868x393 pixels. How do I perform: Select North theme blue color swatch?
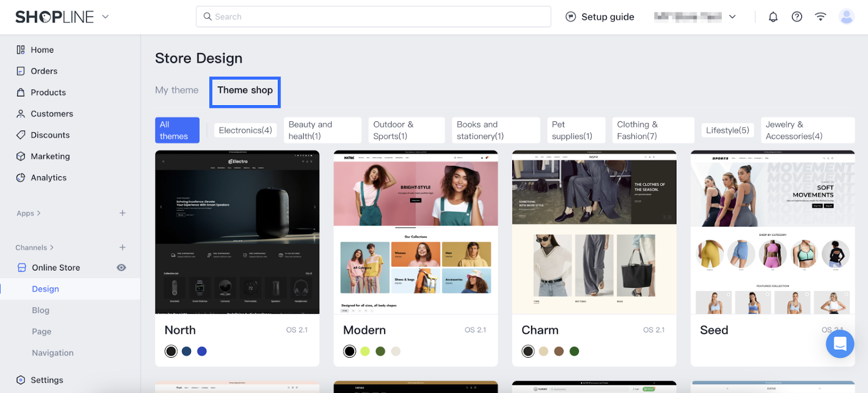coord(202,351)
